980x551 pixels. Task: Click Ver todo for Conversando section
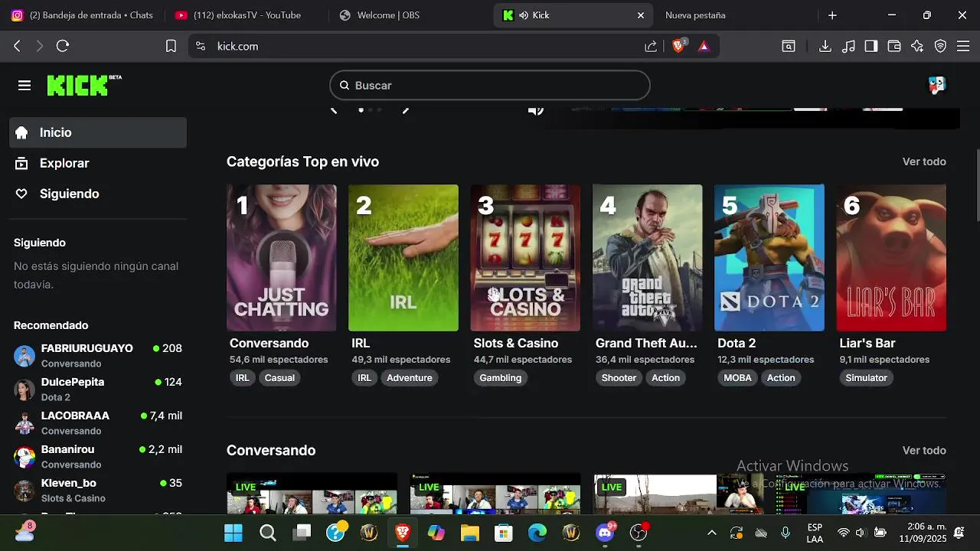pyautogui.click(x=924, y=450)
